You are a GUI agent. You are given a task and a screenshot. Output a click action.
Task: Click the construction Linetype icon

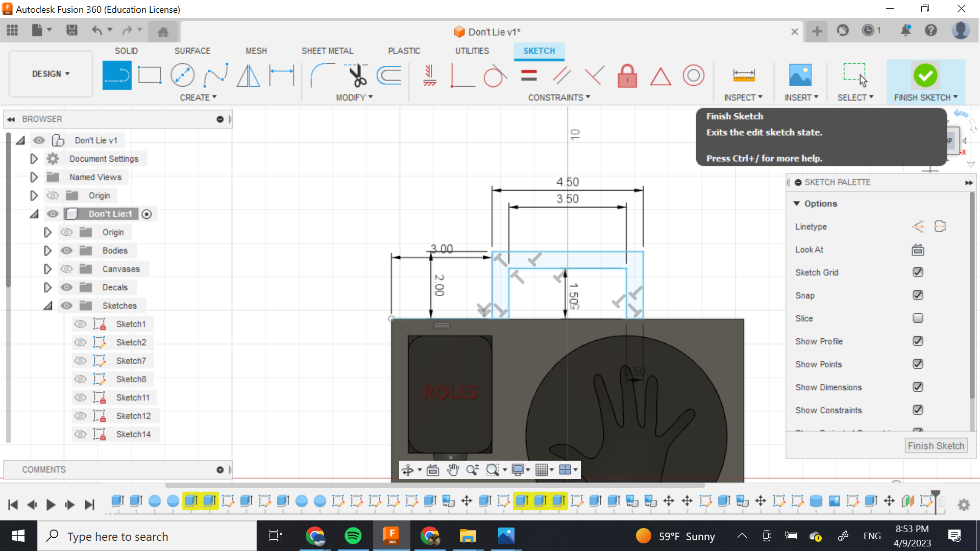coord(918,226)
